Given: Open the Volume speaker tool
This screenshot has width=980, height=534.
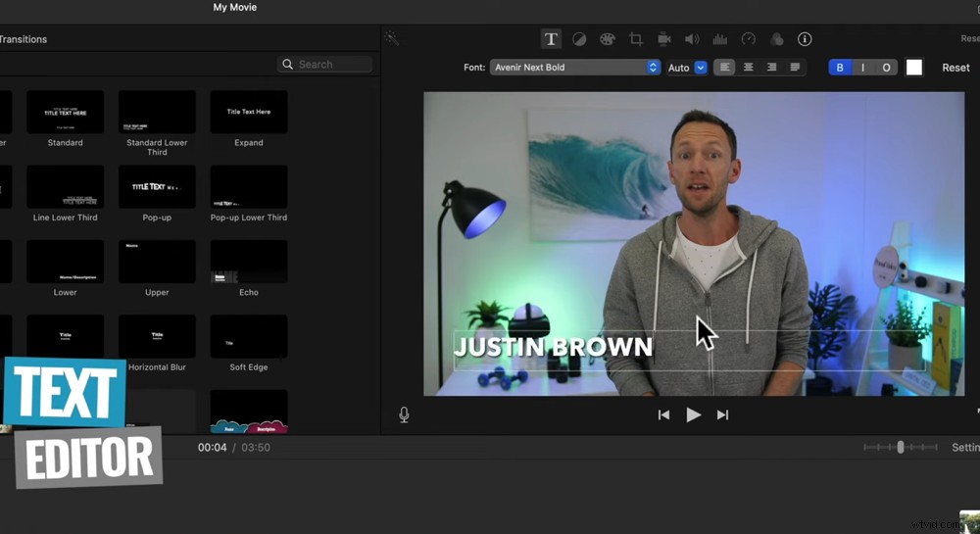Looking at the screenshot, I should coord(692,39).
